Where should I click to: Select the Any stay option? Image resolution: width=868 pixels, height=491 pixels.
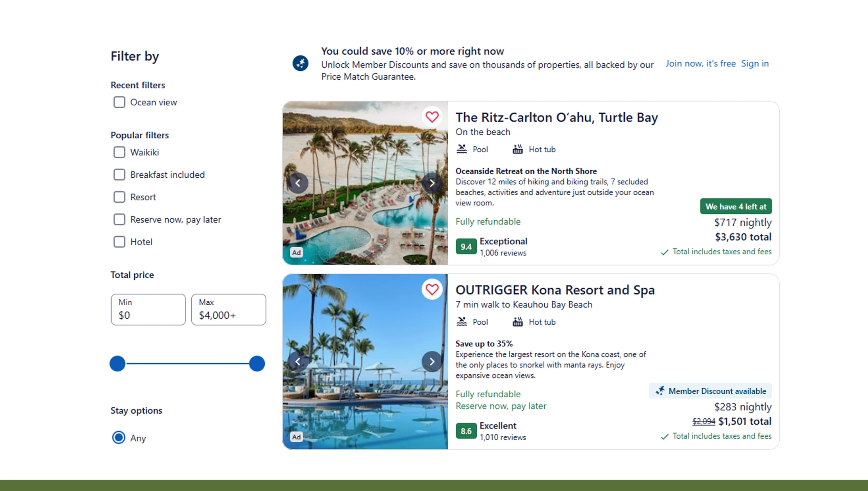(x=118, y=438)
